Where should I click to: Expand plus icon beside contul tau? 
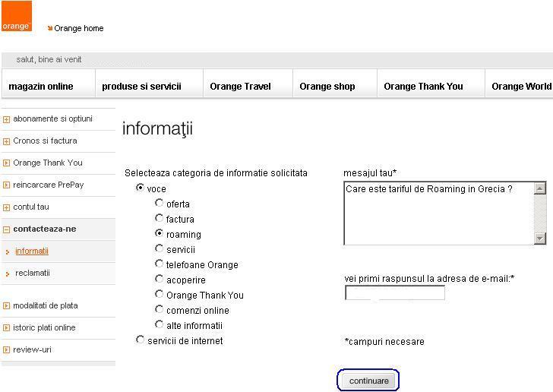[x=6, y=207]
